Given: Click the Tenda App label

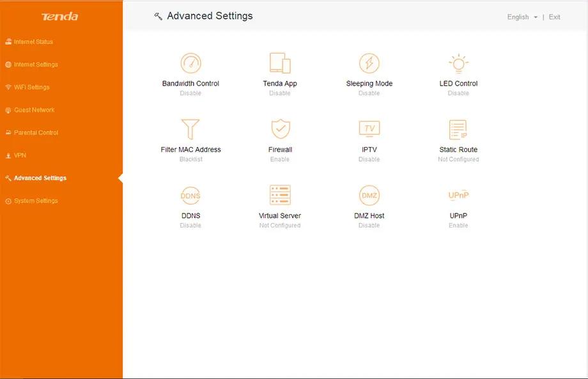Looking at the screenshot, I should [x=280, y=83].
